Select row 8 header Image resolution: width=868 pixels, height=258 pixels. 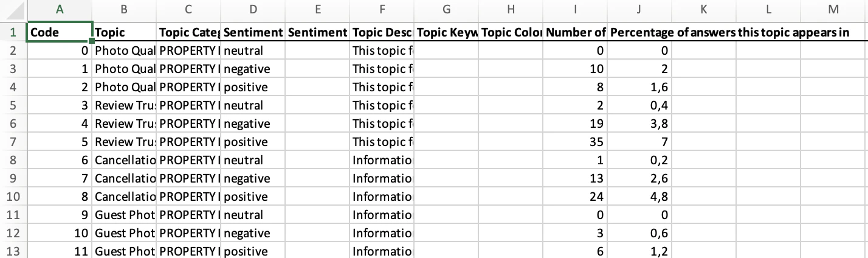(x=13, y=160)
